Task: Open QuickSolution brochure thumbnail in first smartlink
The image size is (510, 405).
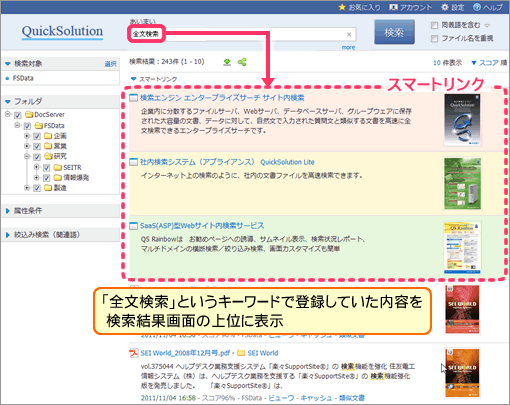Action: (462, 120)
